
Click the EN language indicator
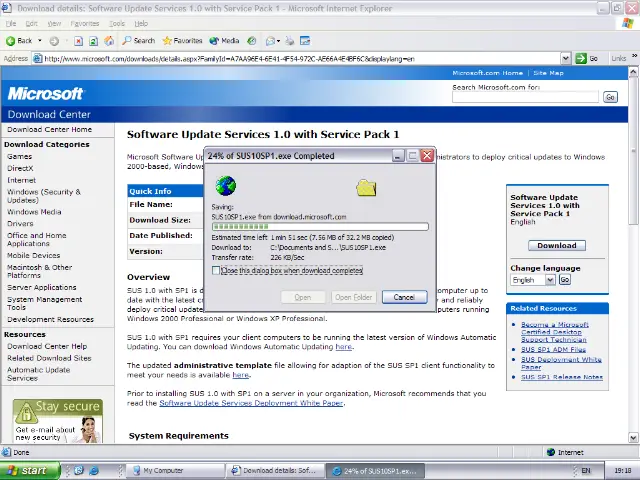586,471
